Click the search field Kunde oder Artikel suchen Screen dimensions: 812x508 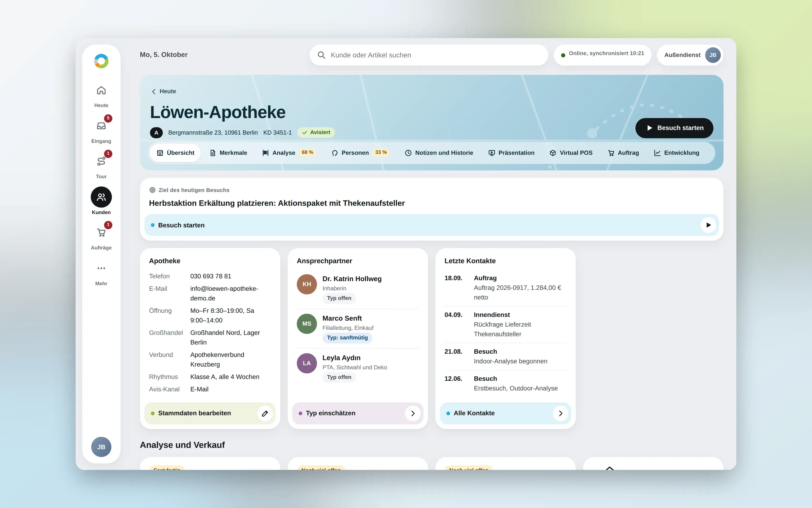[x=429, y=55]
